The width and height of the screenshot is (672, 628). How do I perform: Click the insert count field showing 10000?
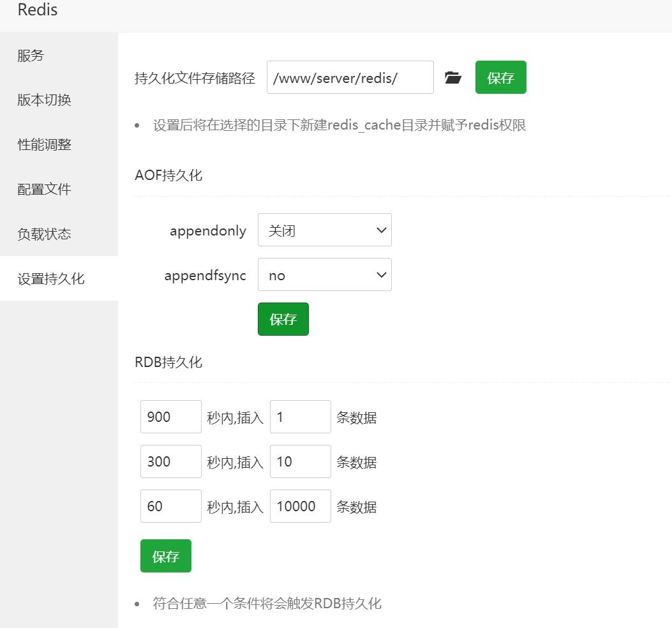pos(300,507)
